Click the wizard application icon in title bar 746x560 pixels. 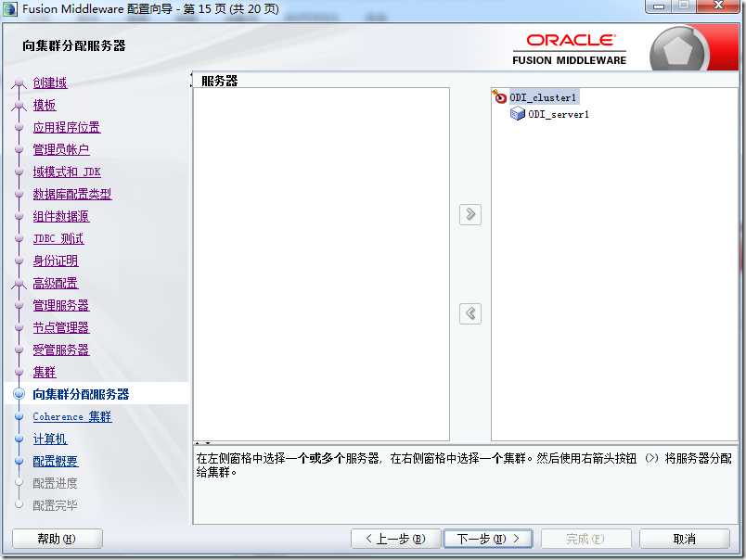point(10,8)
